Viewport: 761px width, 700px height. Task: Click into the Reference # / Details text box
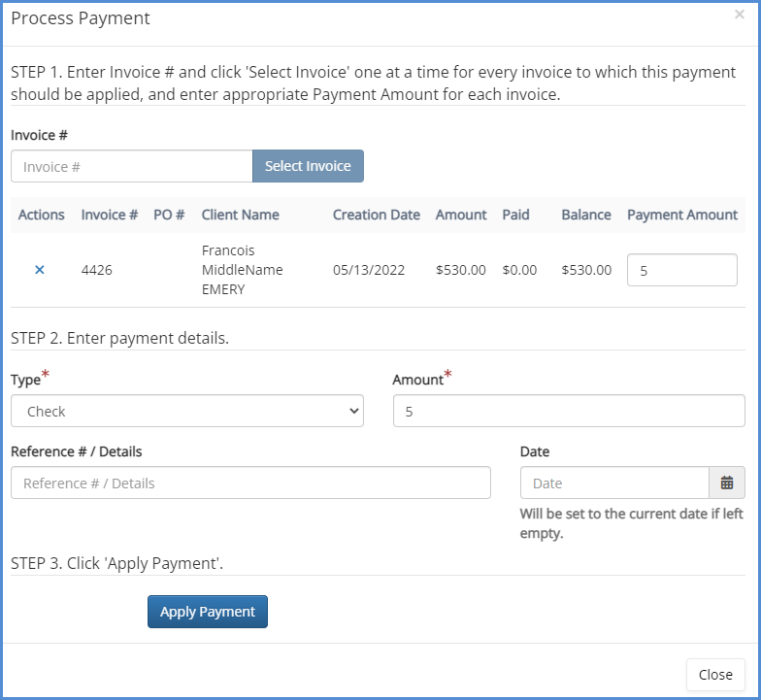tap(250, 483)
